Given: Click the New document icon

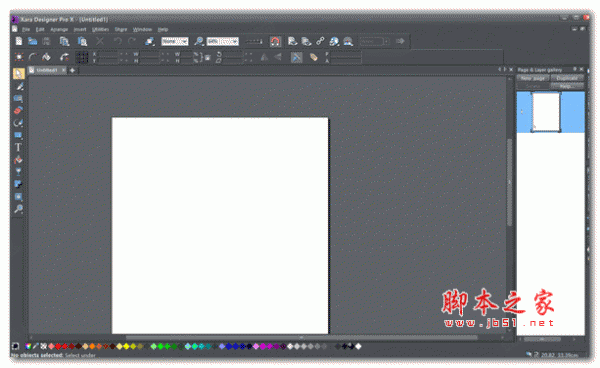Looking at the screenshot, I should [18, 41].
